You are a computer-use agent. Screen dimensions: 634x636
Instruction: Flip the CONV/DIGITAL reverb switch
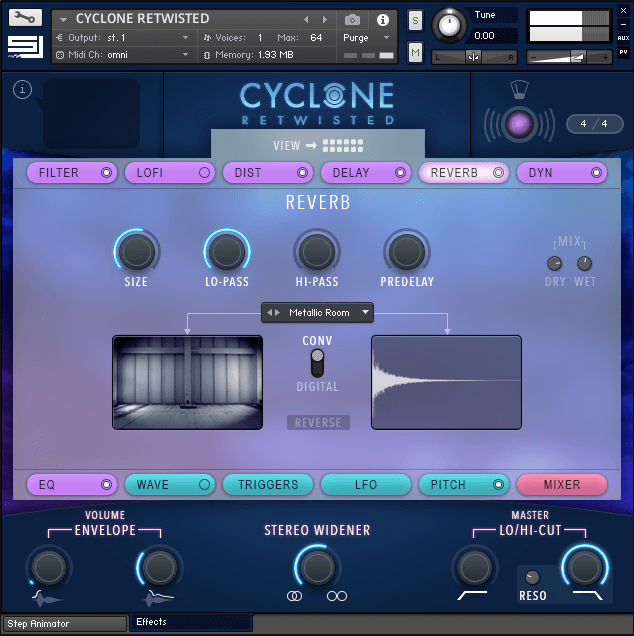pyautogui.click(x=317, y=362)
